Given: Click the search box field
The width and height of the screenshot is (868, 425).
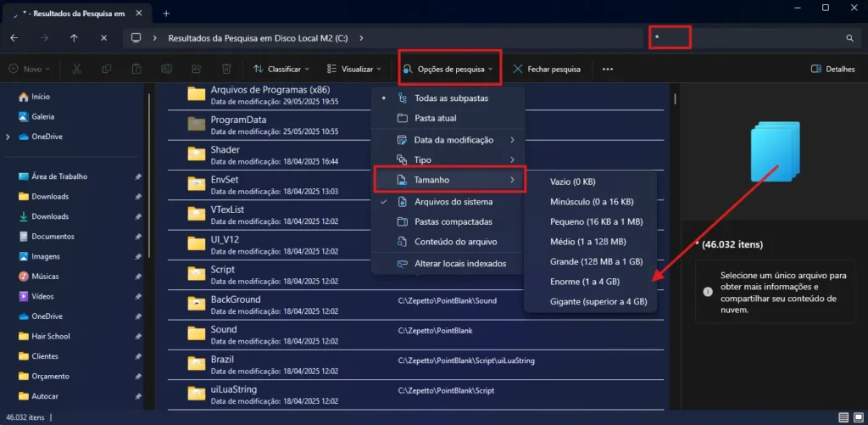Looking at the screenshot, I should point(754,38).
